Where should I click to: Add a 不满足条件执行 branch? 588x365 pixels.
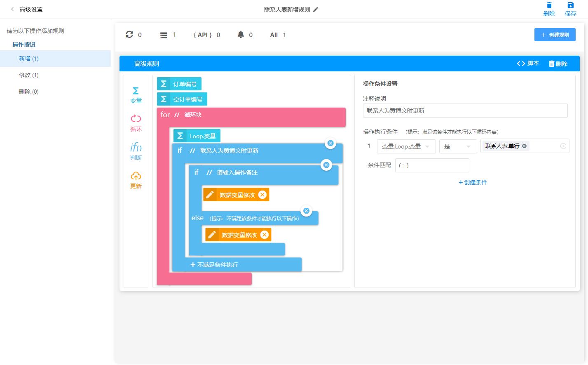(214, 265)
